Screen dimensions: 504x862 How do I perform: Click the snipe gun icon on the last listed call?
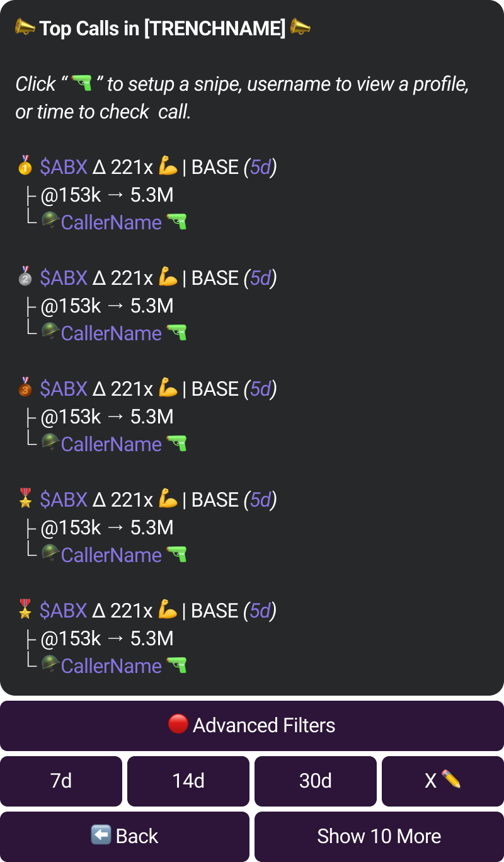click(176, 666)
